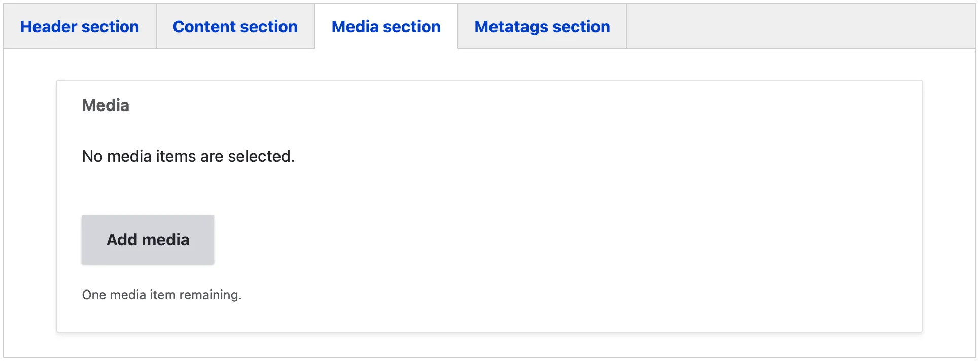Click the word 'Header' in the first tab
This screenshot has width=980, height=362.
click(48, 27)
